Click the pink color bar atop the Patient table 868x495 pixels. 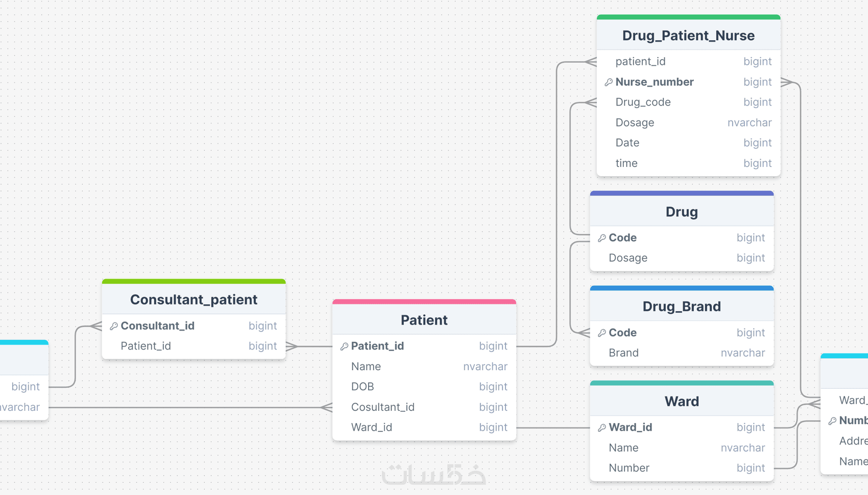[424, 302]
